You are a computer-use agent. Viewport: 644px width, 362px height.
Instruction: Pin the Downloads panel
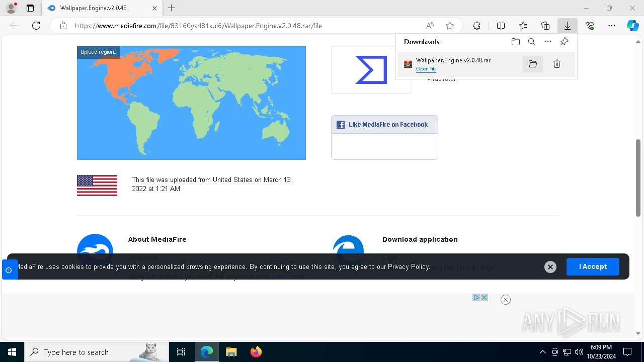point(564,42)
